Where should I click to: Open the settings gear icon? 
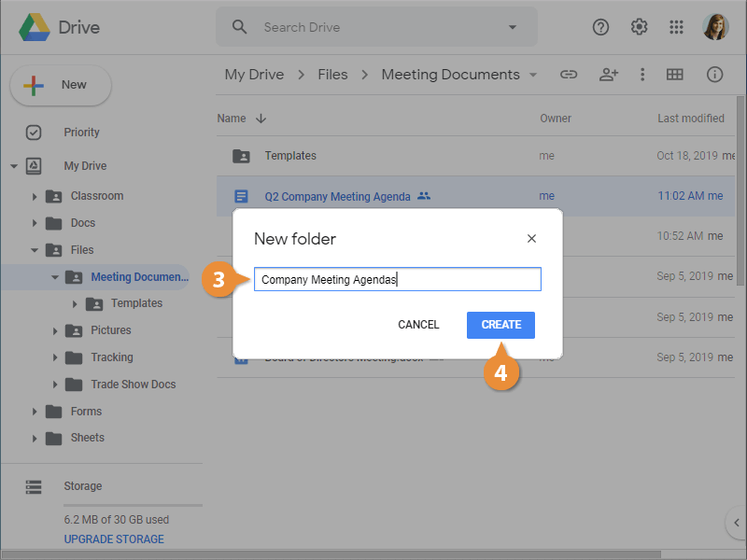[640, 27]
